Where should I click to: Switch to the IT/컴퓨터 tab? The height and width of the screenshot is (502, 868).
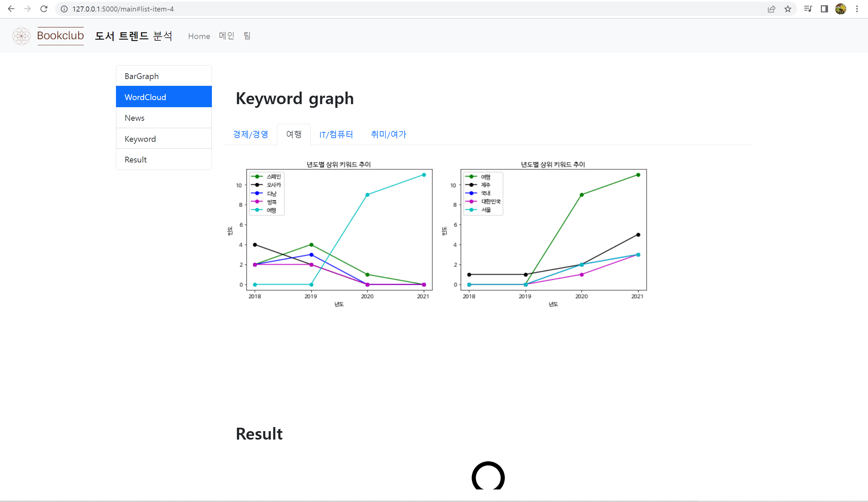[336, 134]
